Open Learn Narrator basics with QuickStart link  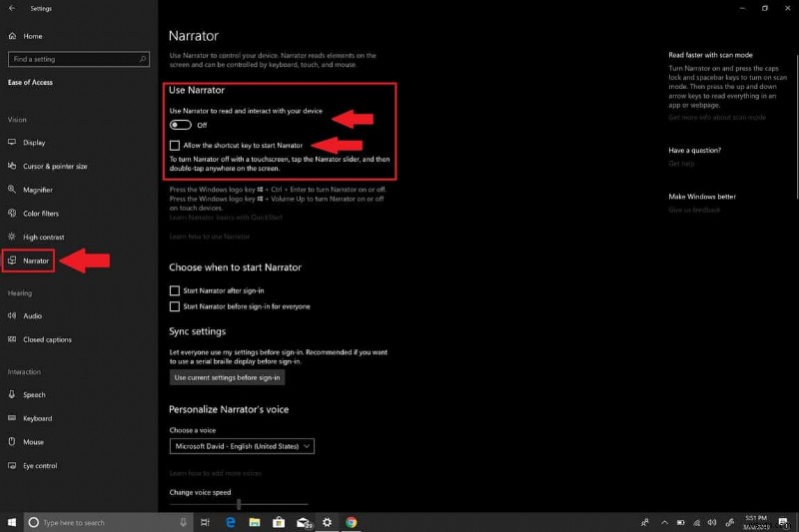[x=226, y=218]
